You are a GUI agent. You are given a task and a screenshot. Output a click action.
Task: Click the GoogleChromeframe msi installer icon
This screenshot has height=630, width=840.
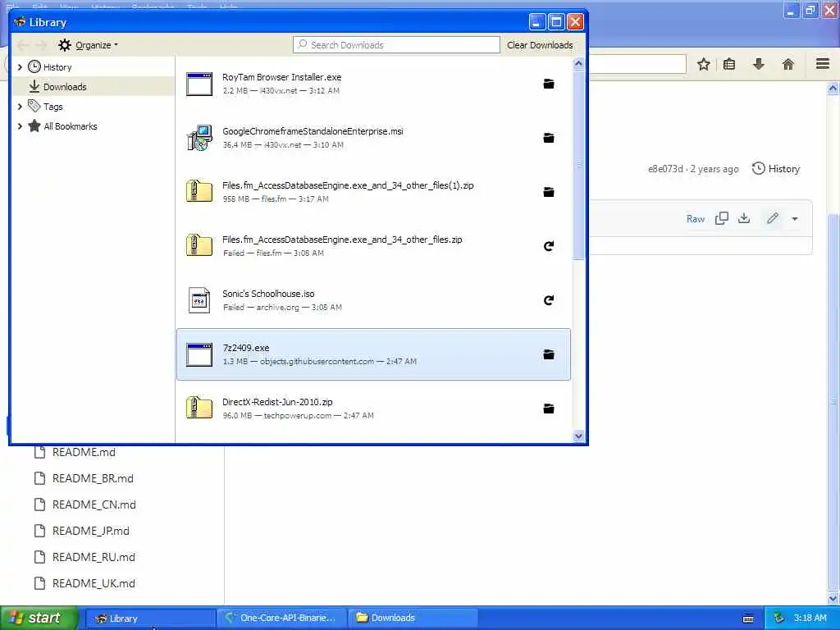tap(199, 138)
